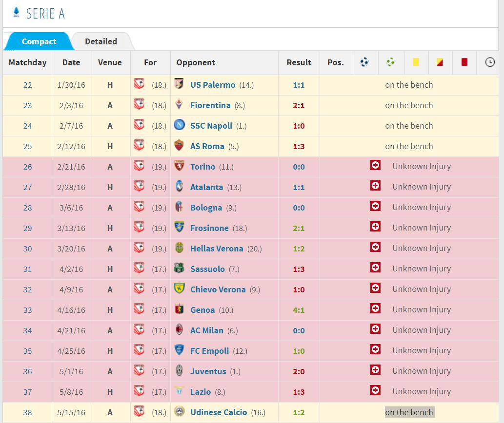The width and height of the screenshot is (504, 423).
Task: Click the assists green ball icon
Action: 390,62
